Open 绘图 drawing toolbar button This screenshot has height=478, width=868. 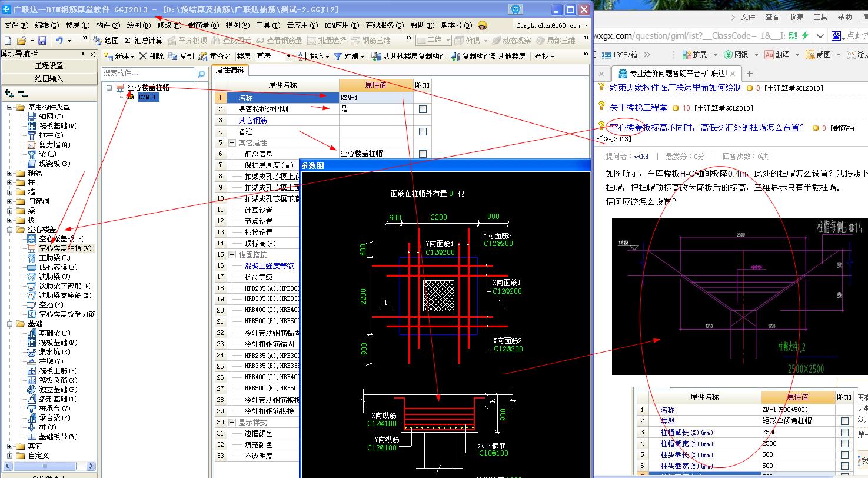[x=106, y=41]
